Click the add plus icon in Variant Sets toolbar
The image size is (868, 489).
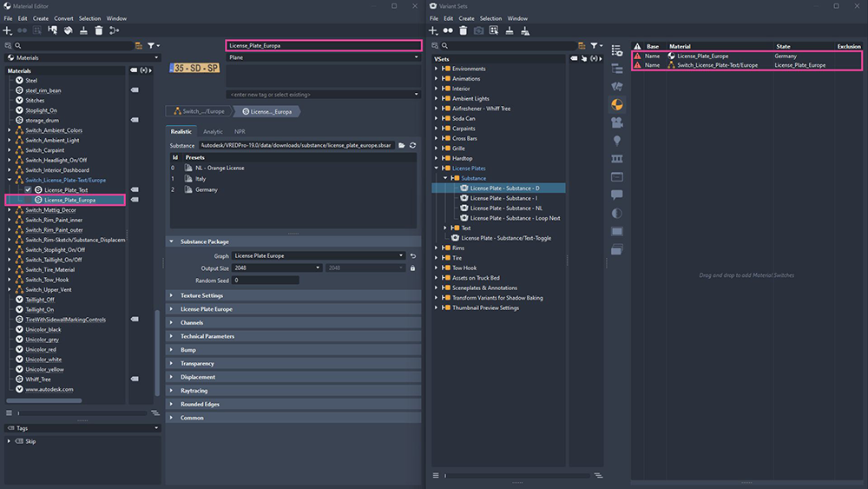433,30
